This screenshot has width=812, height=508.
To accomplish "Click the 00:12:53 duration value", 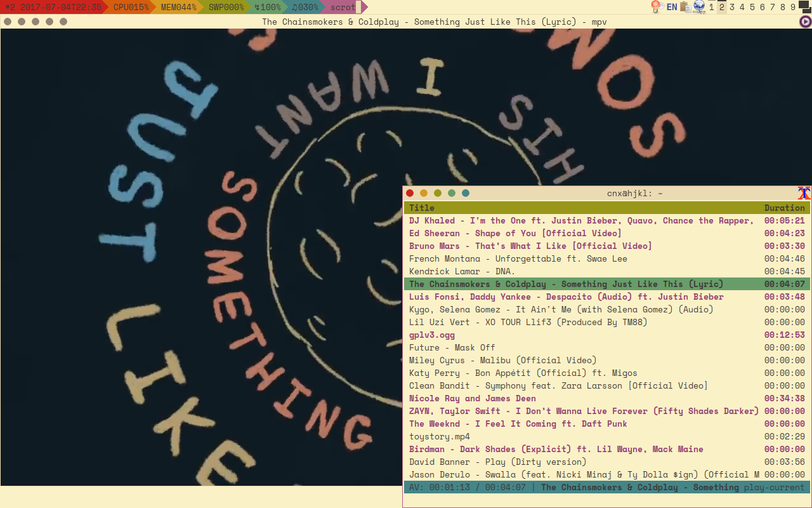I will click(785, 335).
